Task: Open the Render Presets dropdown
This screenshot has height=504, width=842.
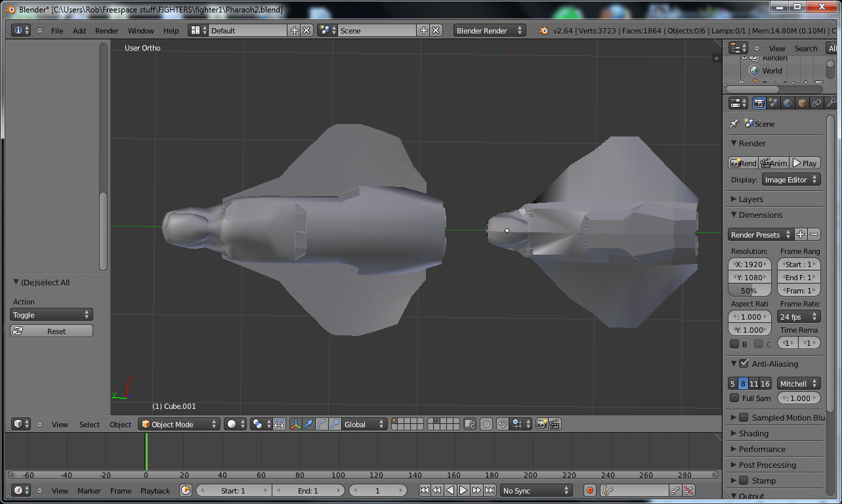Action: (761, 234)
